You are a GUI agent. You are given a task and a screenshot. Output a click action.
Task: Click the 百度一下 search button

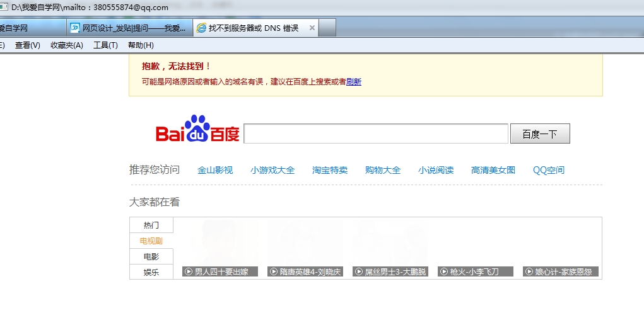pos(540,134)
